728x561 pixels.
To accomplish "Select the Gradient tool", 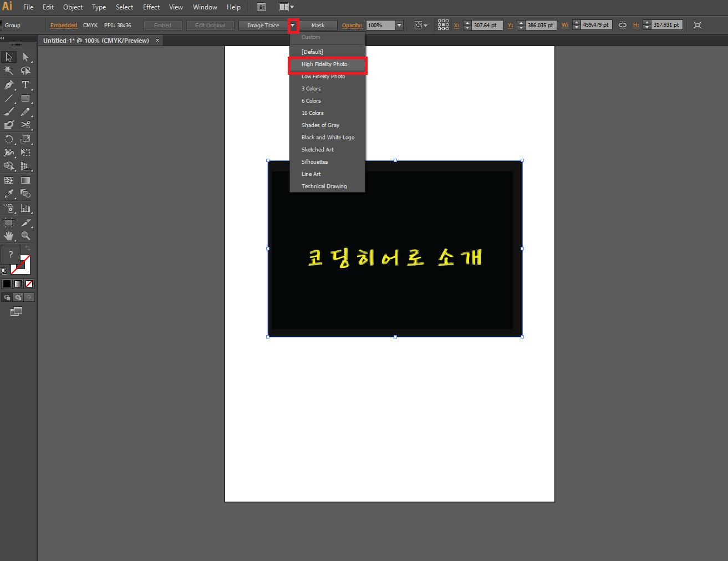I will [26, 180].
